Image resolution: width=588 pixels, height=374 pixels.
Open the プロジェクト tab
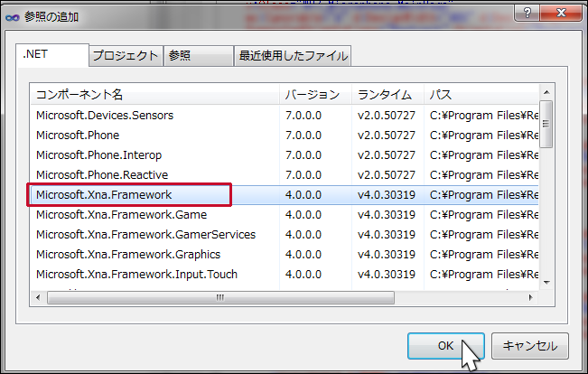pyautogui.click(x=126, y=56)
